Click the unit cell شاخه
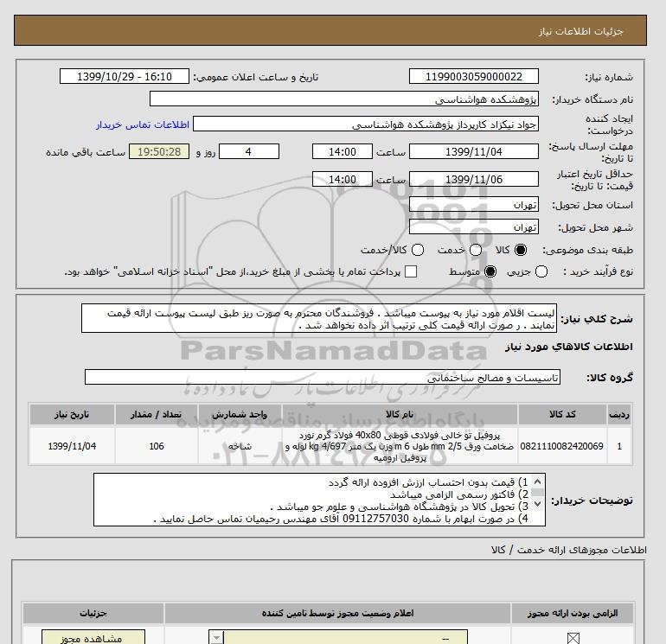 [240, 446]
